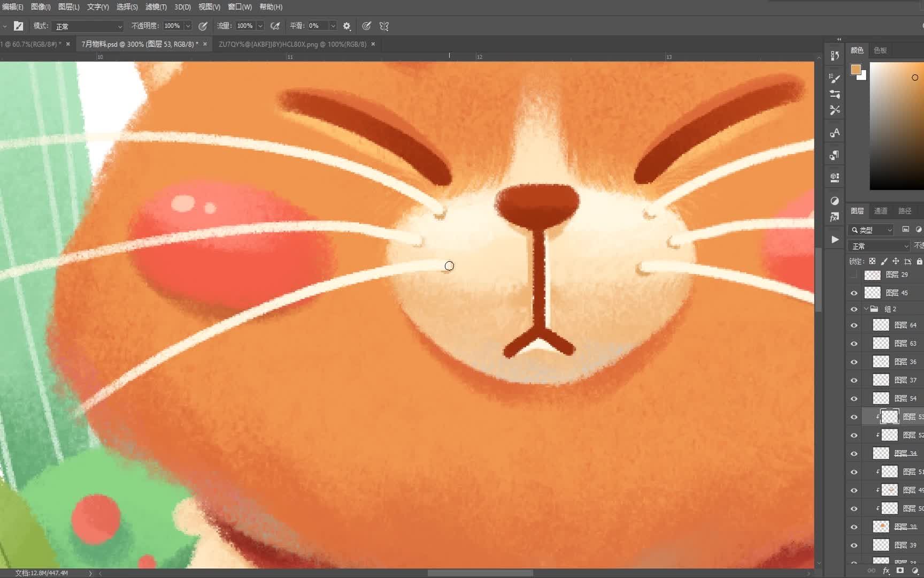Link layers icon at panel bottom
This screenshot has width=924, height=578.
point(872,571)
